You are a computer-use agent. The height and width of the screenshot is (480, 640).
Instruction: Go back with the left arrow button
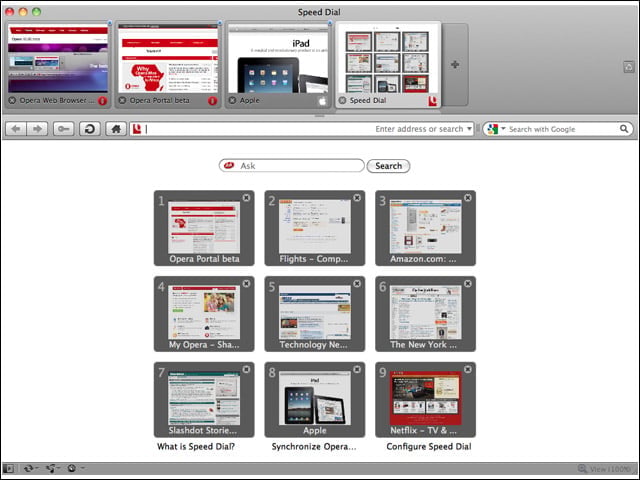[x=16, y=129]
